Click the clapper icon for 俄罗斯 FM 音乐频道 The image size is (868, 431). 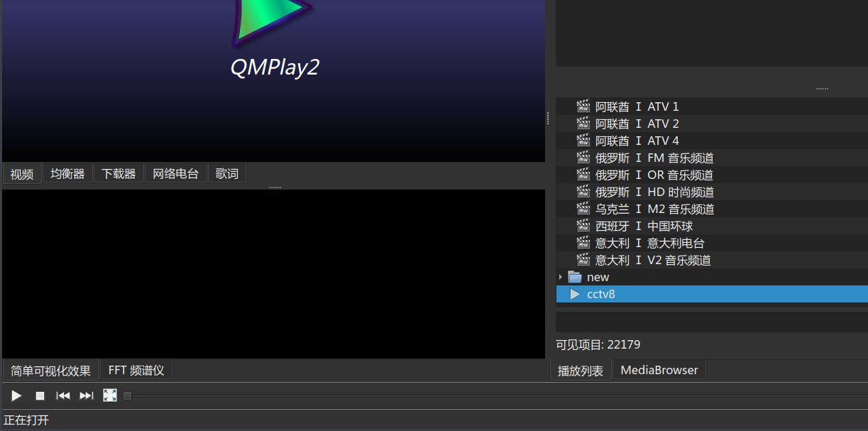(x=583, y=158)
